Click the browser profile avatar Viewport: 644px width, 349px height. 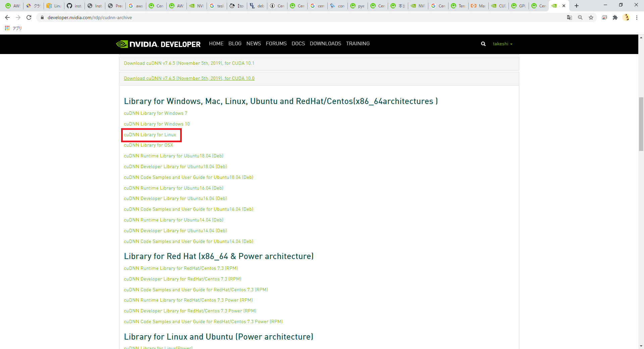pos(626,17)
